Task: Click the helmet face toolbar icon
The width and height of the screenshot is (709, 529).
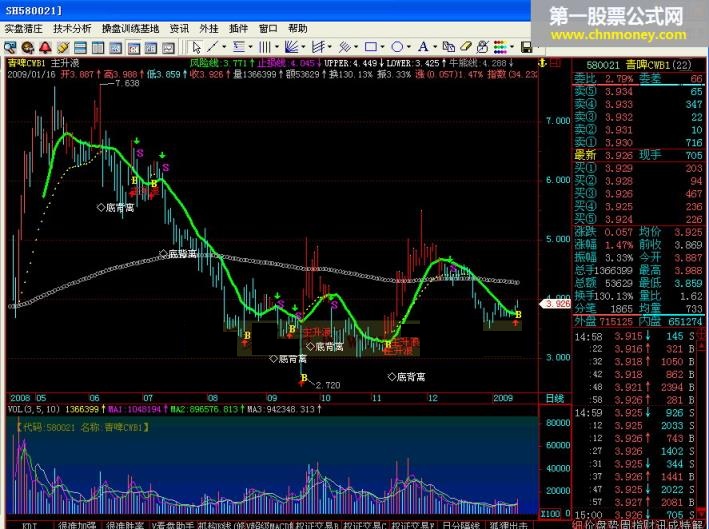Action: click(x=28, y=47)
